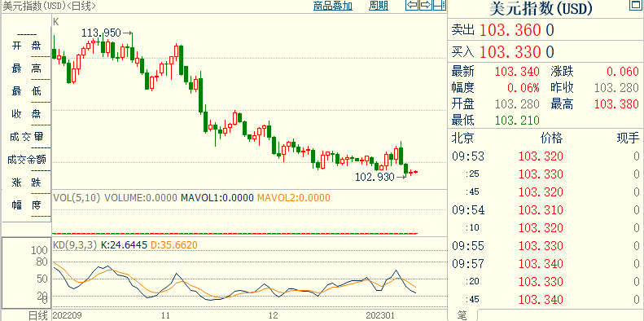644x321 pixels.
Task: Open the 商品叠加 overlay link
Action: coord(333,6)
